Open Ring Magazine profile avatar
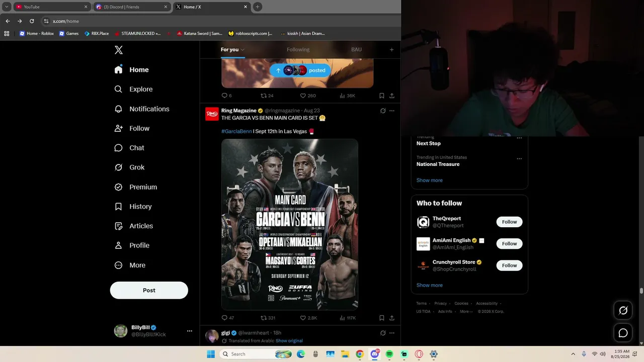Viewport: 644px width, 362px height. (212, 114)
